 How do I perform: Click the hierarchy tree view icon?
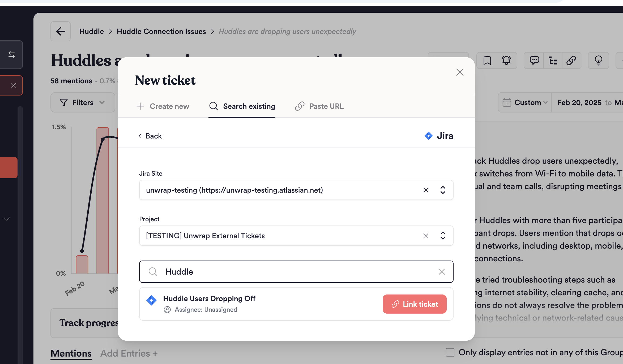point(553,60)
